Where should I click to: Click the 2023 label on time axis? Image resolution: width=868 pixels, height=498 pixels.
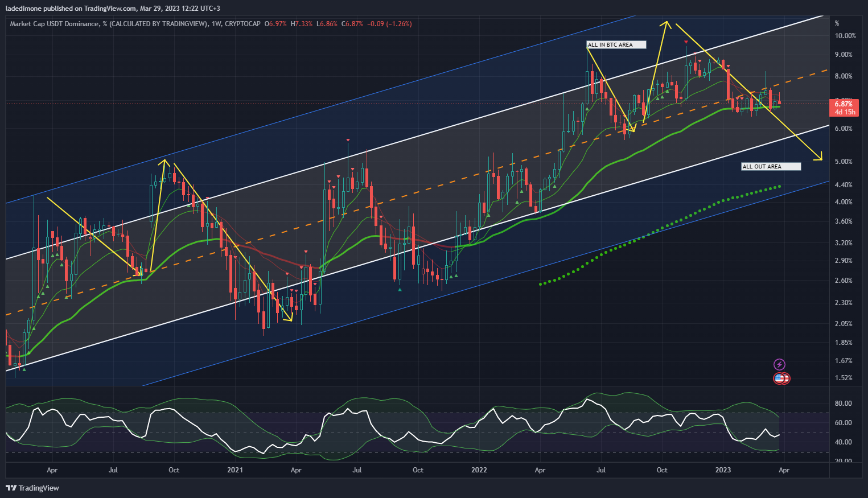(x=723, y=470)
